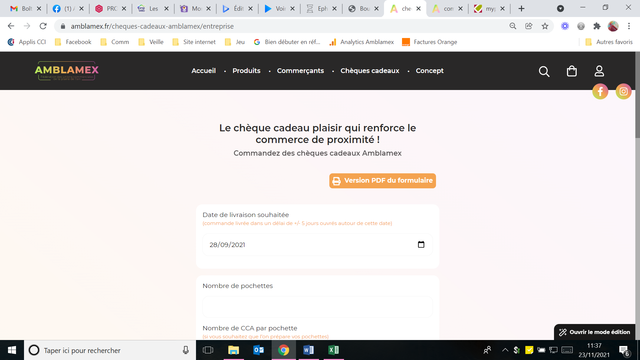Bookmark this page with the star icon
The image size is (640, 360).
(x=545, y=26)
